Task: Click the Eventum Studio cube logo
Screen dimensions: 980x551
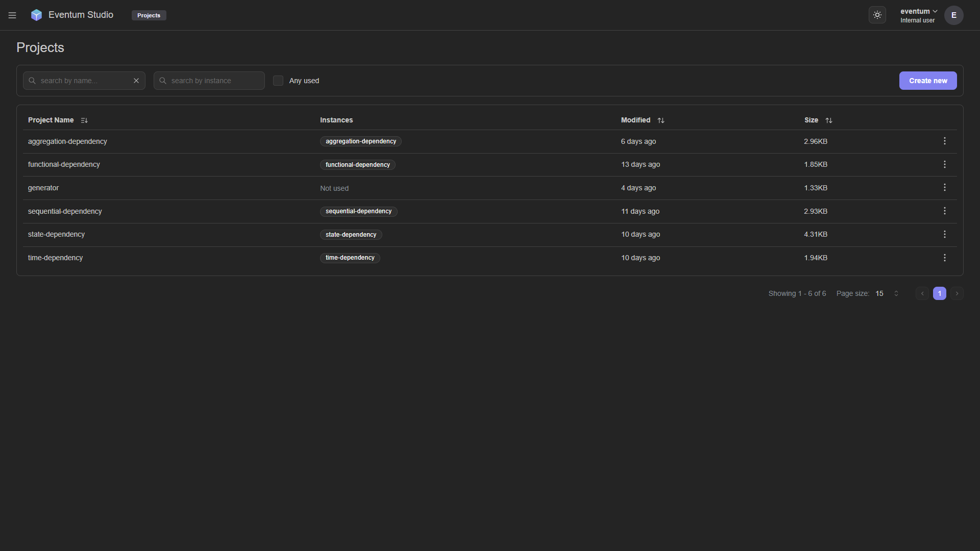Action: click(x=36, y=15)
